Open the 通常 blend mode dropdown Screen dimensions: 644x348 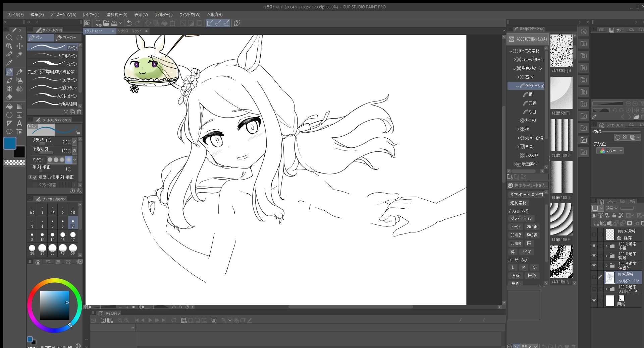point(612,208)
